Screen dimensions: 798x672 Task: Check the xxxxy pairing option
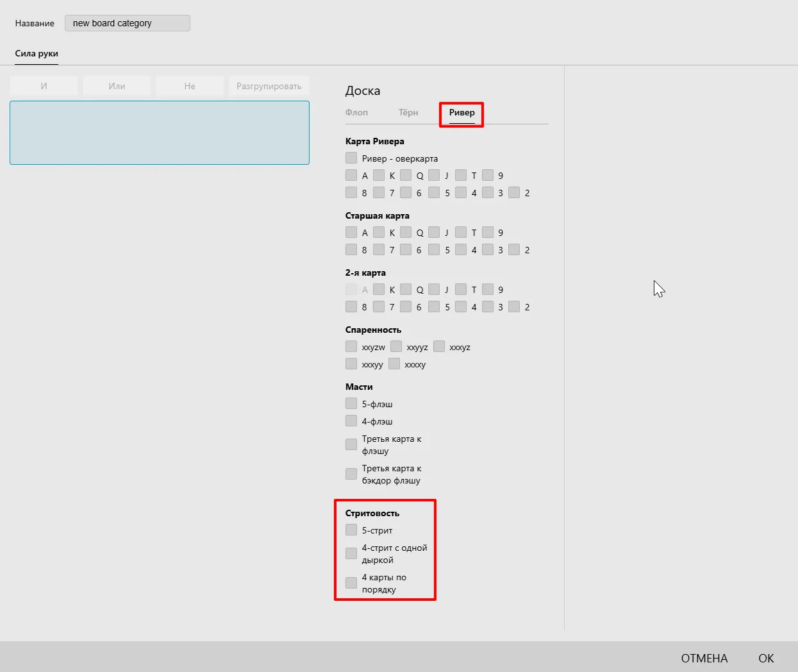click(x=394, y=364)
